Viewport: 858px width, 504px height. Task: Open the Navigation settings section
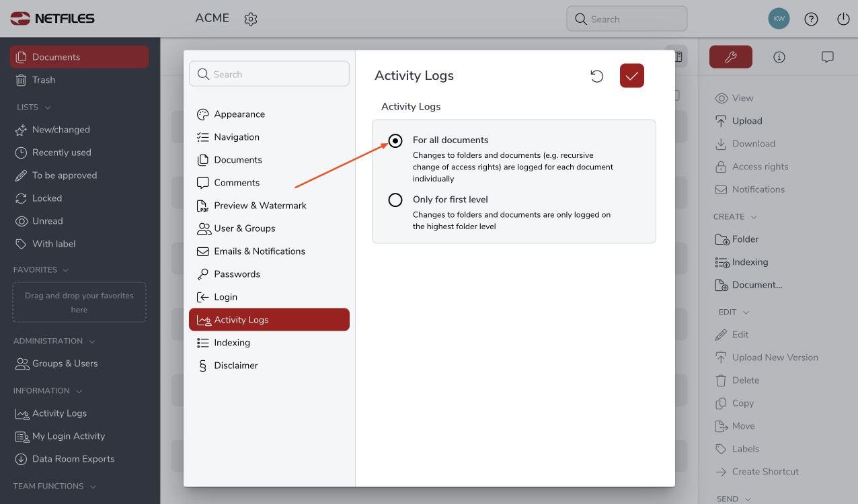pos(269,137)
